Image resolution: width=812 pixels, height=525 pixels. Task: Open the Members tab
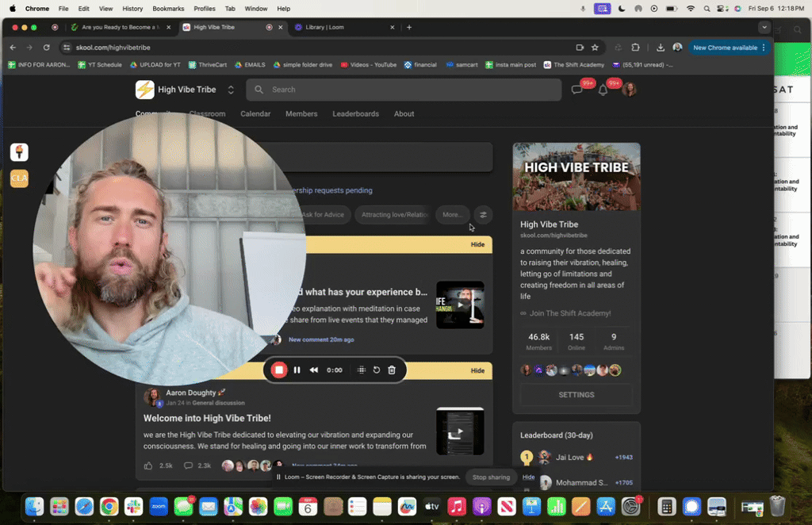click(x=301, y=114)
